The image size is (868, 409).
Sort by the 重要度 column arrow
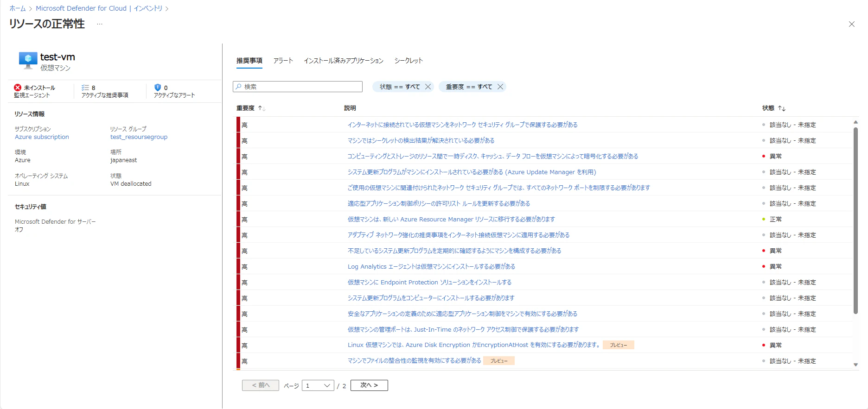point(262,108)
